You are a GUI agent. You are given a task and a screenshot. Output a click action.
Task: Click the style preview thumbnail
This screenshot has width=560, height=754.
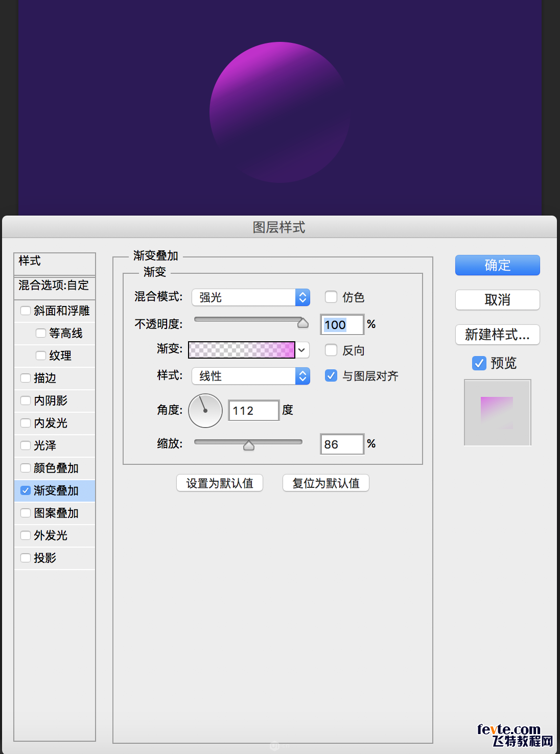click(x=497, y=412)
